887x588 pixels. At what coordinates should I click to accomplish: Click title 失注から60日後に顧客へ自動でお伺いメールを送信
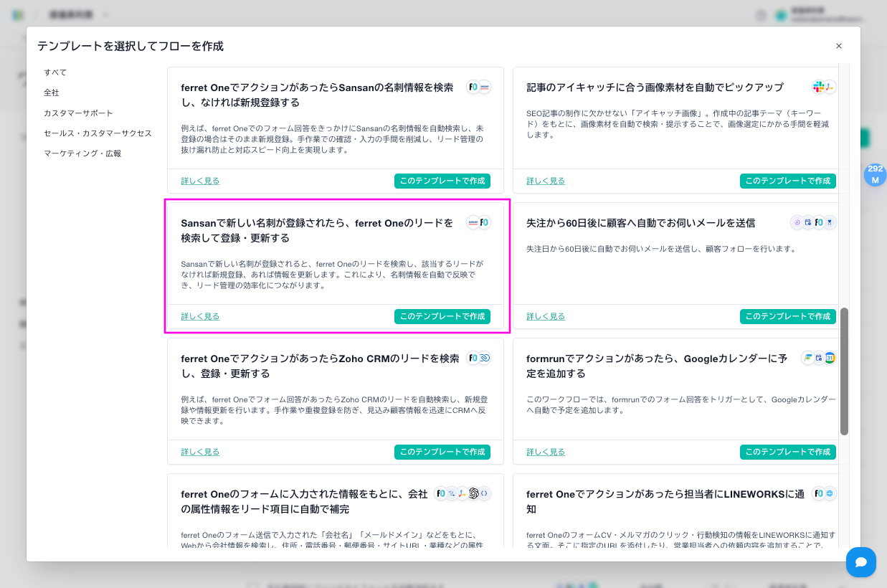640,223
